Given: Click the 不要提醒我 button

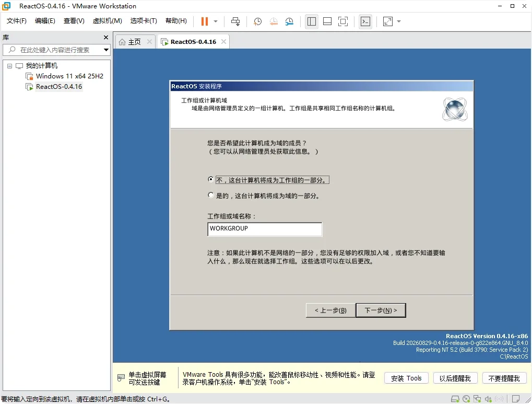Looking at the screenshot, I should point(504,378).
